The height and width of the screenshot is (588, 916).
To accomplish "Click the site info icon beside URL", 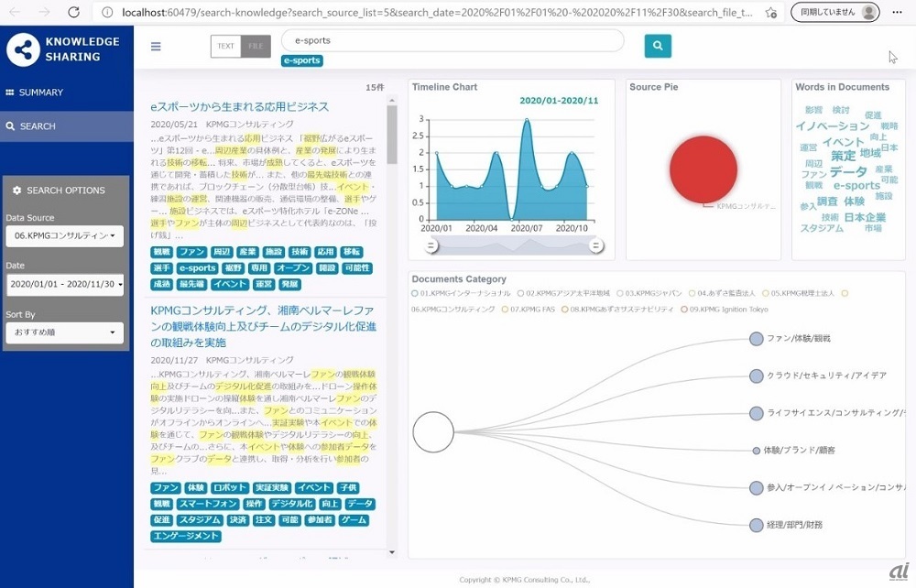I will coord(107,12).
